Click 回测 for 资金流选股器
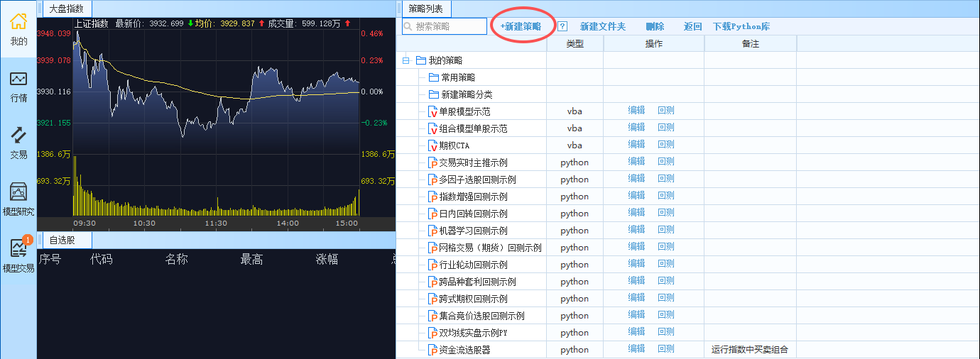Screen dimensions: 980x359 click(x=666, y=348)
